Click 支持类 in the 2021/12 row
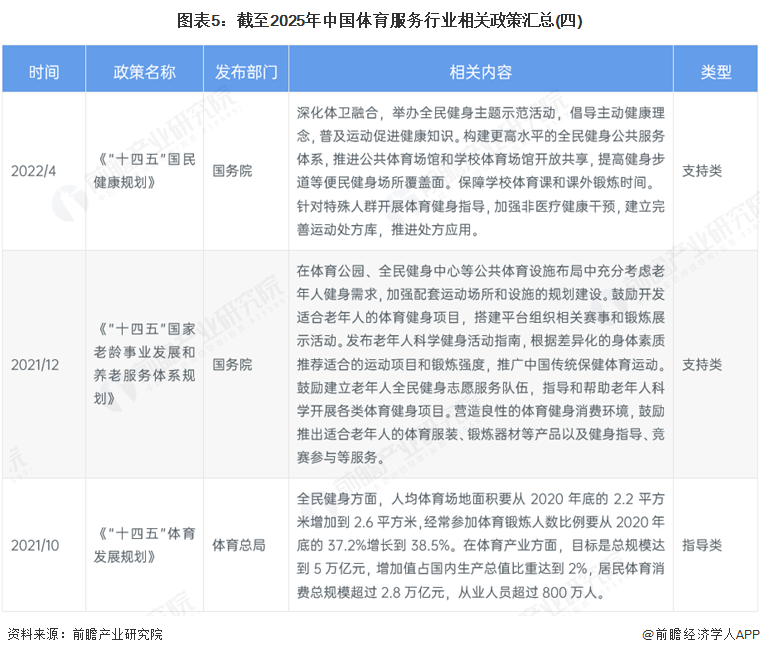 pos(702,365)
